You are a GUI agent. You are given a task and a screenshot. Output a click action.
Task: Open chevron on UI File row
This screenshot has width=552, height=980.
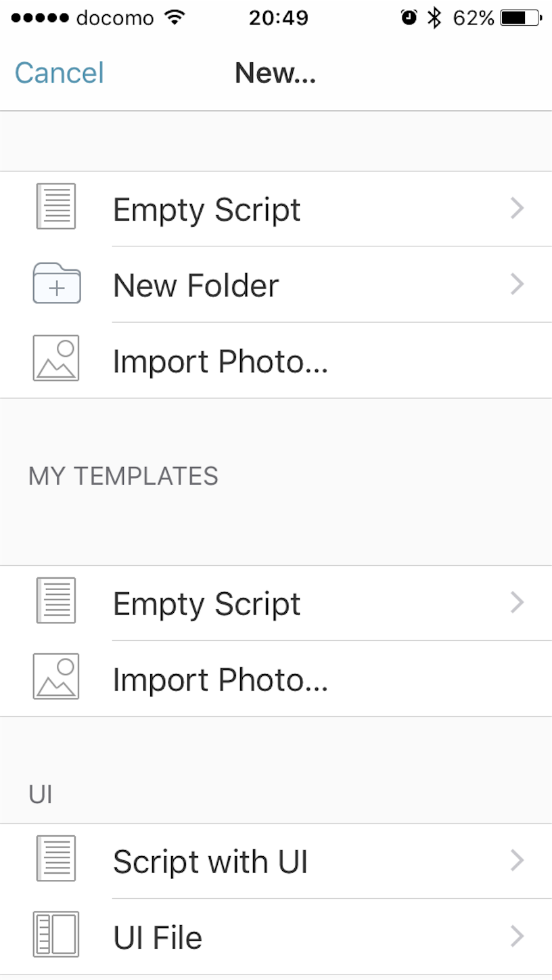pos(517,936)
